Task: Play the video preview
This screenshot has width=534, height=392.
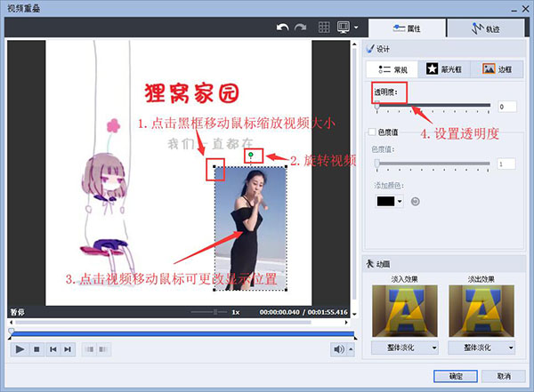Action: 20,349
